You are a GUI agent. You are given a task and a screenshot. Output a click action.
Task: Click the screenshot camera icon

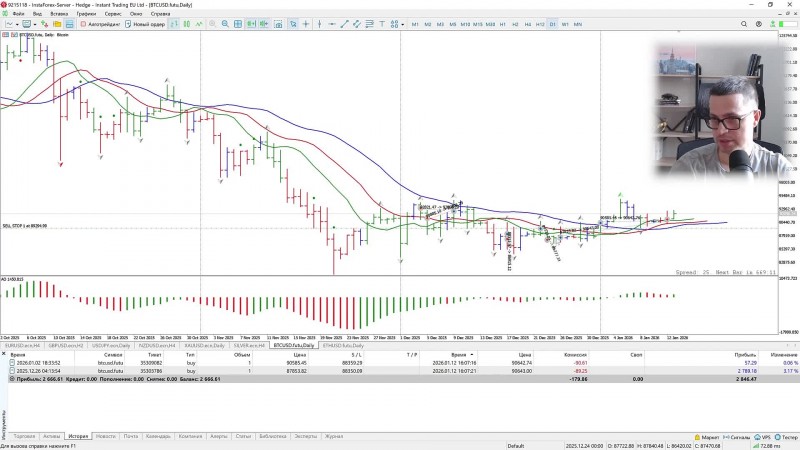(278, 24)
